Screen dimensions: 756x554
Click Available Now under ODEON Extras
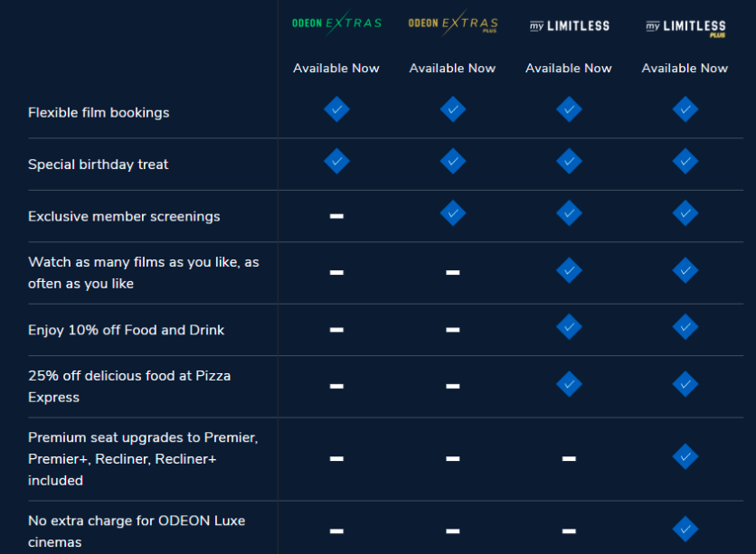[336, 69]
